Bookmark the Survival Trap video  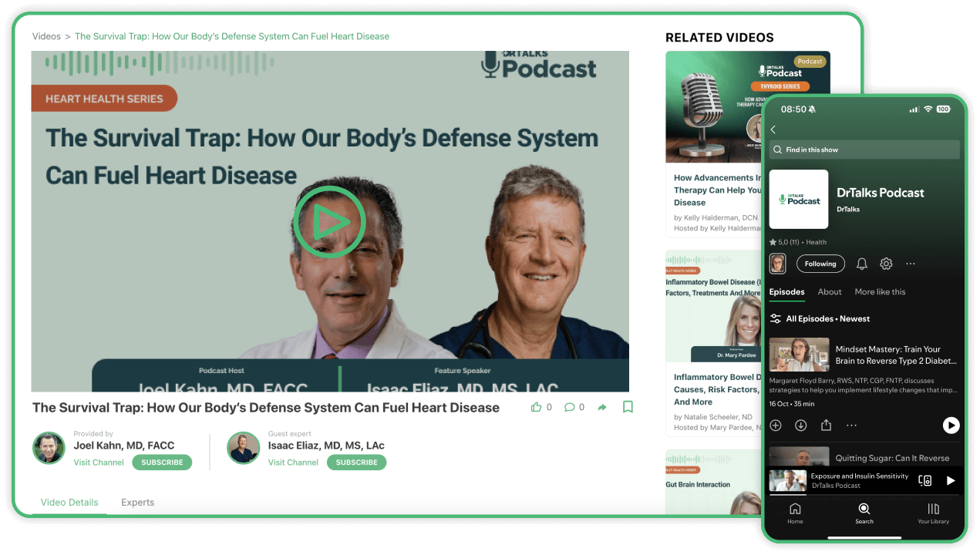click(x=628, y=406)
